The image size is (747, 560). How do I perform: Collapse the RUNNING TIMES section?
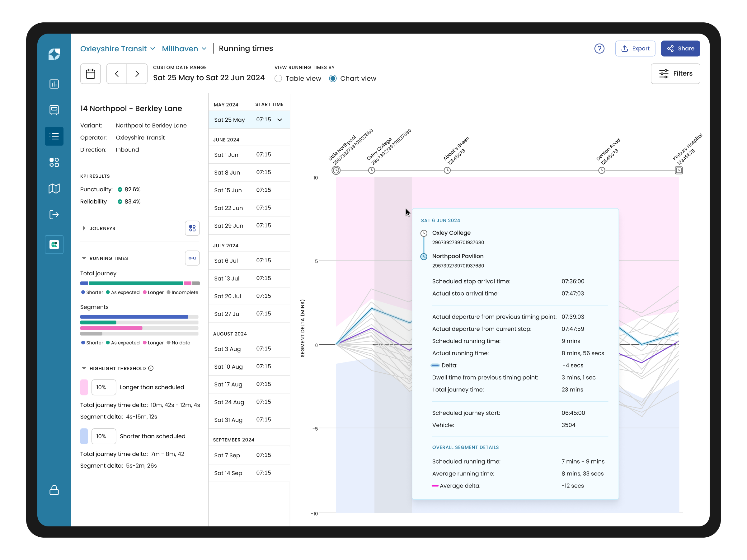[84, 258]
